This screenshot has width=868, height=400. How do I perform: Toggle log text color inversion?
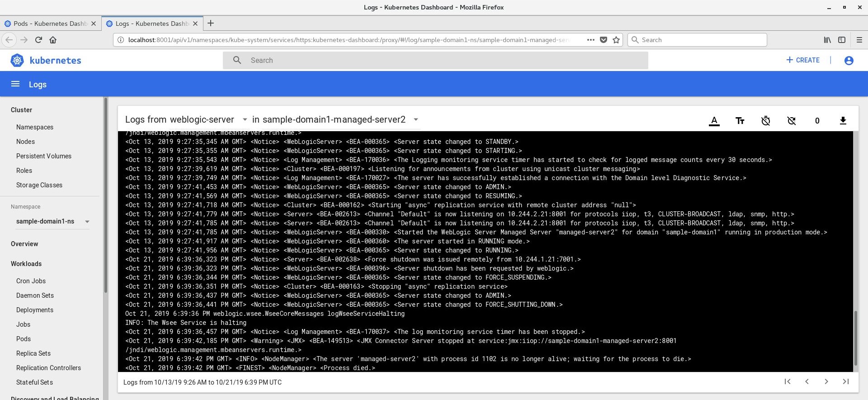(x=714, y=121)
